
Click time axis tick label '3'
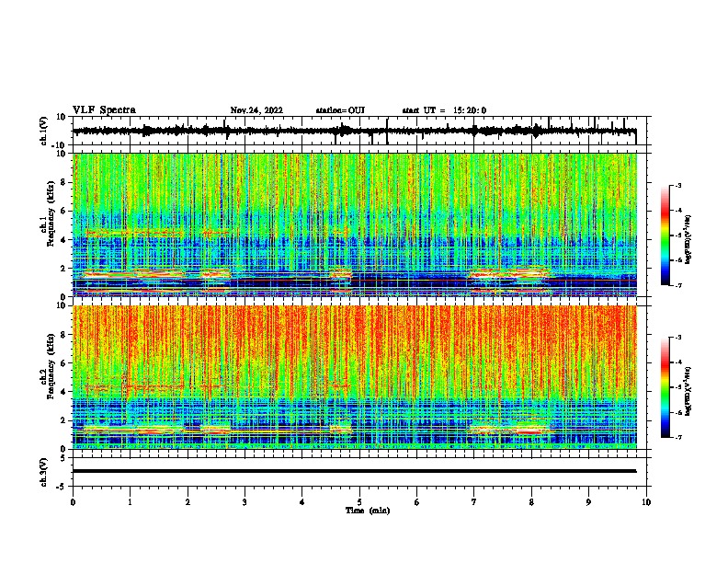(x=245, y=502)
